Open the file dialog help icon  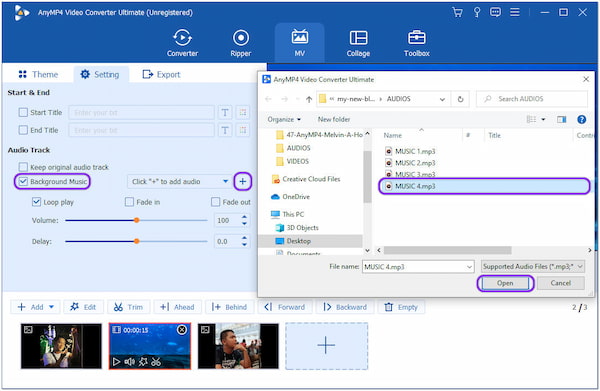(582, 119)
